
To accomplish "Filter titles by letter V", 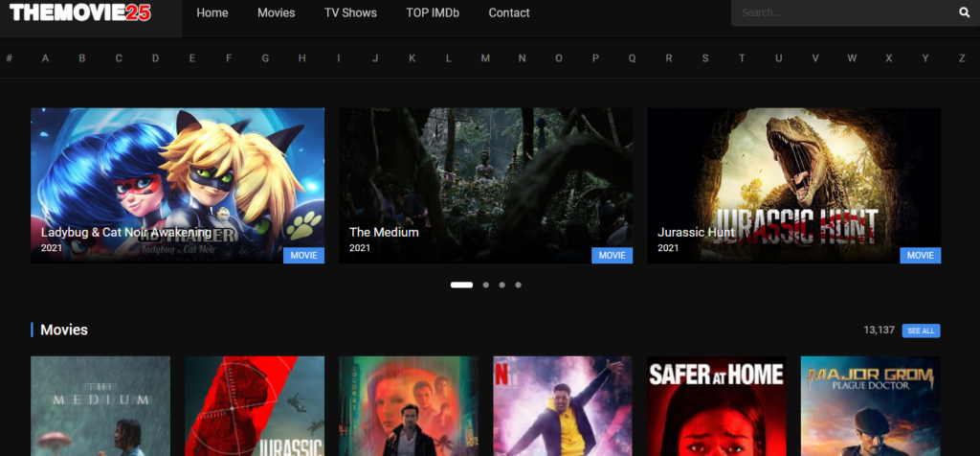I will point(815,58).
